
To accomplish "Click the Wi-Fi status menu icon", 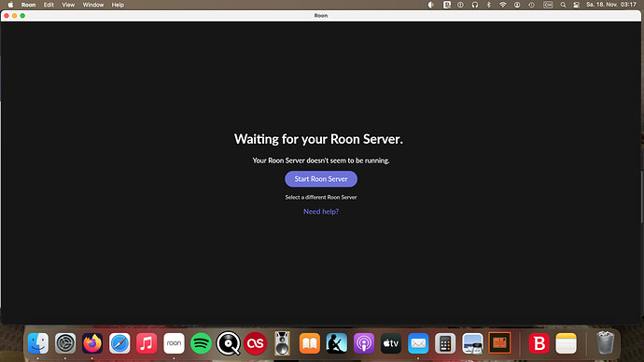I will pyautogui.click(x=503, y=5).
